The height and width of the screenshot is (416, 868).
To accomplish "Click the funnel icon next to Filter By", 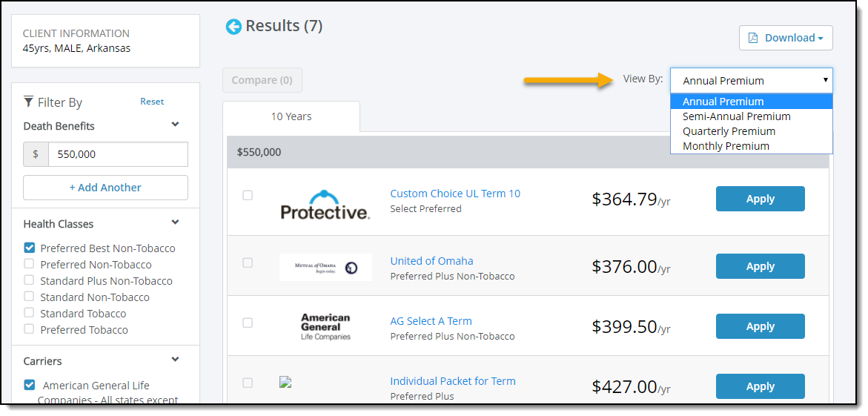I will (x=29, y=102).
